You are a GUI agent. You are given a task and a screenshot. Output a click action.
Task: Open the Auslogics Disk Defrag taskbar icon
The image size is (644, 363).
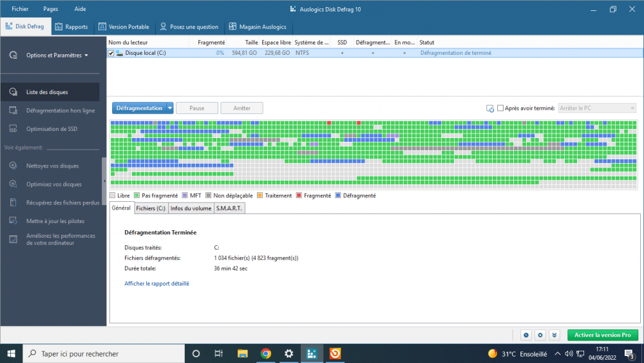[312, 353]
